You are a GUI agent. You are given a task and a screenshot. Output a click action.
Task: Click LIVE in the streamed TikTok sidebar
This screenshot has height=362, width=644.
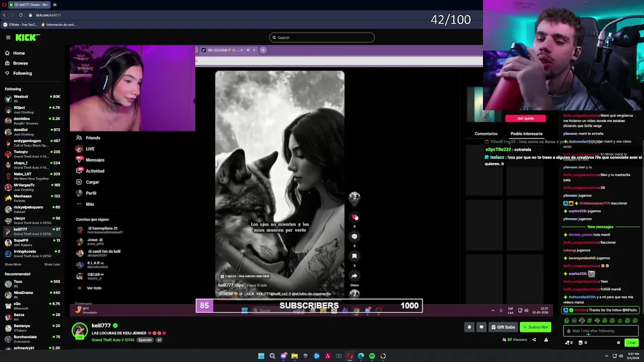click(x=86, y=149)
